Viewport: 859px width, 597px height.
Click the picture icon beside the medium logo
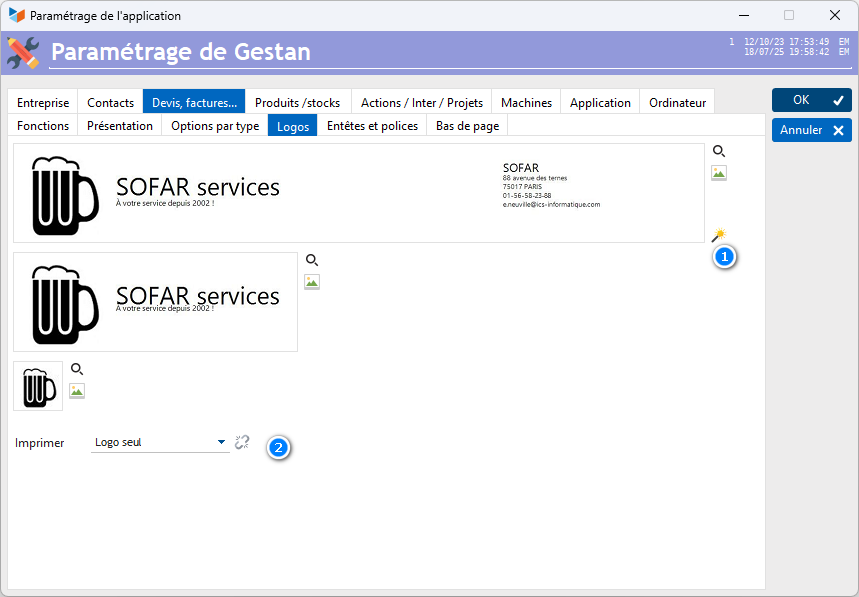point(312,282)
